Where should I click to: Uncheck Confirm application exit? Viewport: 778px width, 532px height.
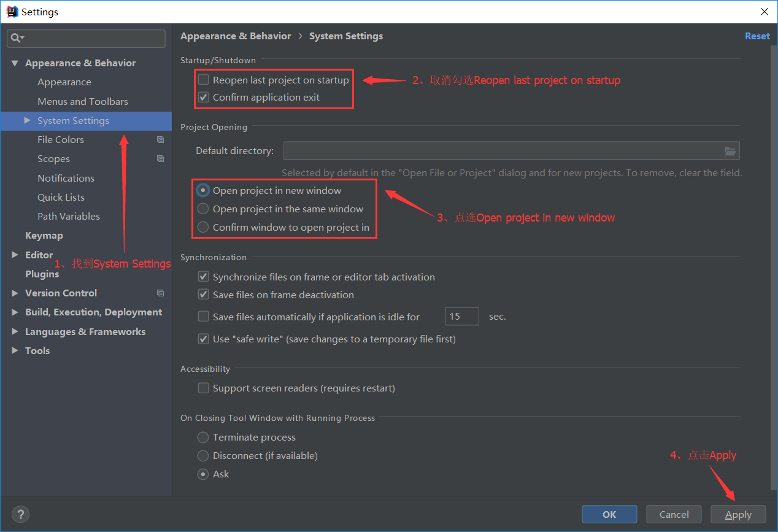[203, 97]
